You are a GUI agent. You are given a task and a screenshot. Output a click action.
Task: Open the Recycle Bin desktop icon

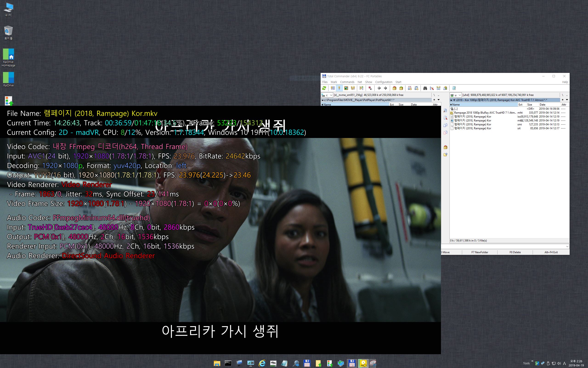tap(8, 33)
